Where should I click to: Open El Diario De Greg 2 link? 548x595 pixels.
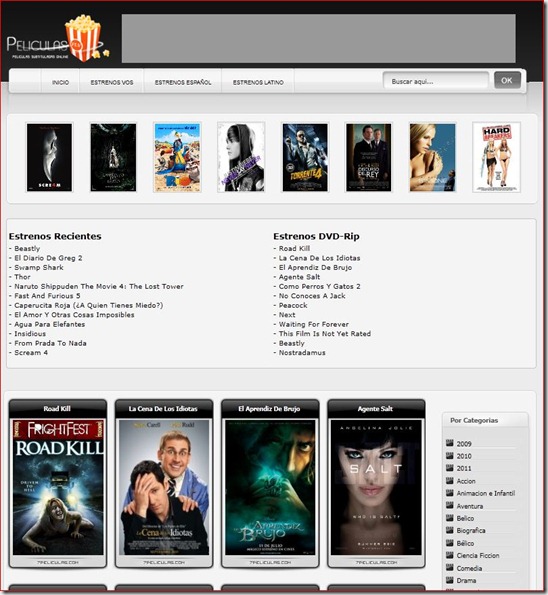(48, 258)
